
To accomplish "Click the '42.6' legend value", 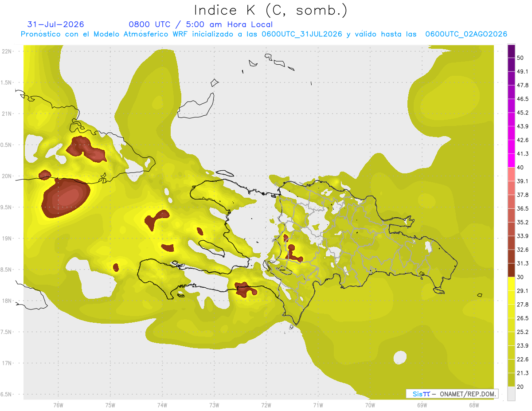I will [x=522, y=140].
